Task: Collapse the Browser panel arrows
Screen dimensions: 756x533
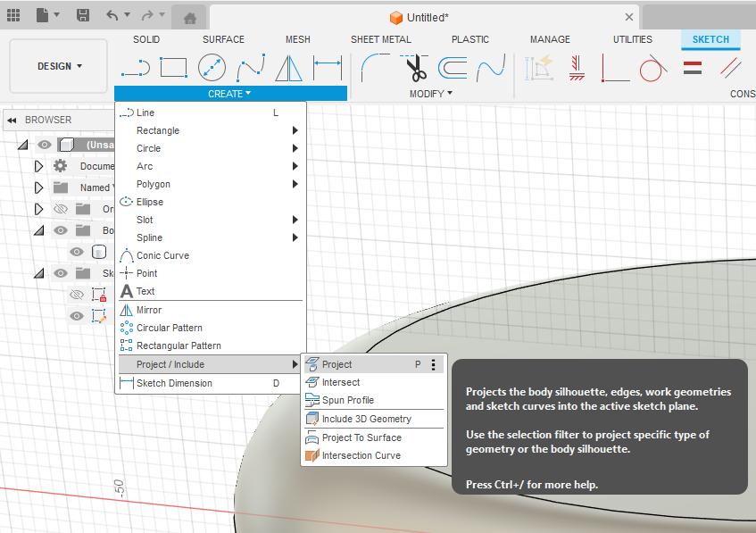Action: (x=12, y=121)
